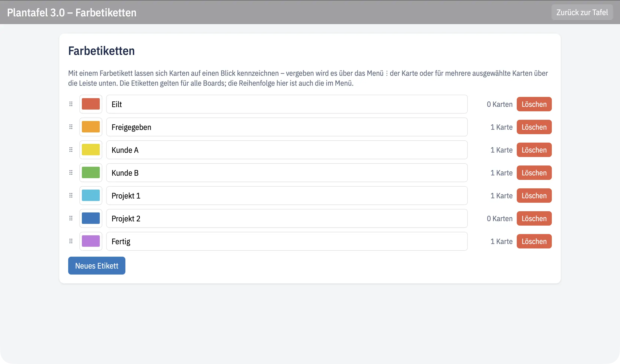Click the '1 Karte' count beside Freigegeben

point(501,127)
